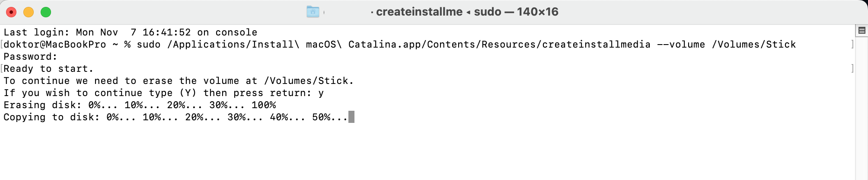Click the mark bracket right of 'Ready to start.'
This screenshot has width=868, height=180.
click(852, 68)
